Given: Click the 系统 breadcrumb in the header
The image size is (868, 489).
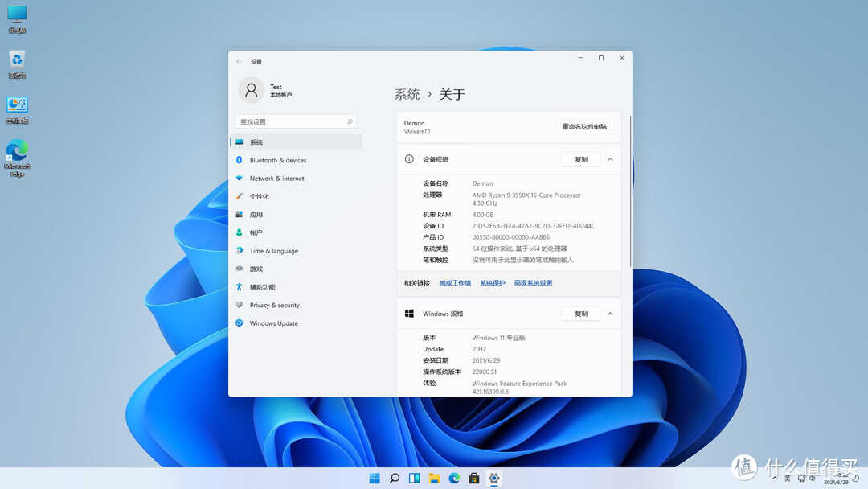Looking at the screenshot, I should (x=407, y=94).
